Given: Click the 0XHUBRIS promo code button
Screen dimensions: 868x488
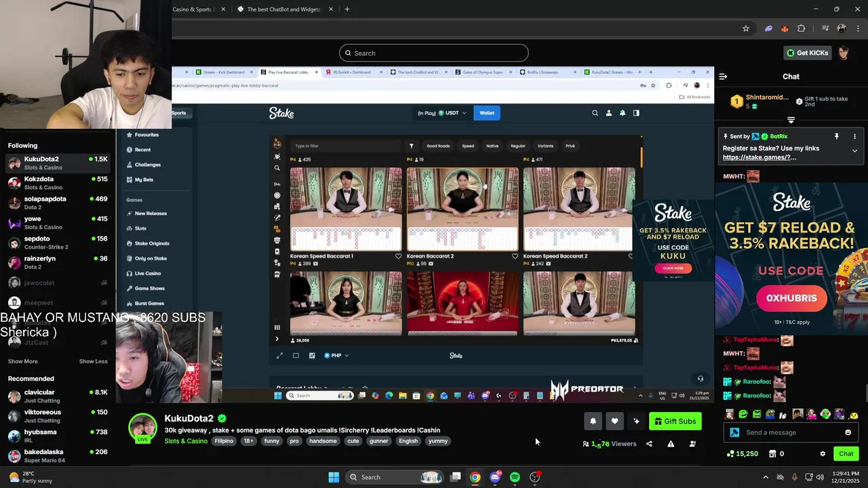Looking at the screenshot, I should [791, 298].
